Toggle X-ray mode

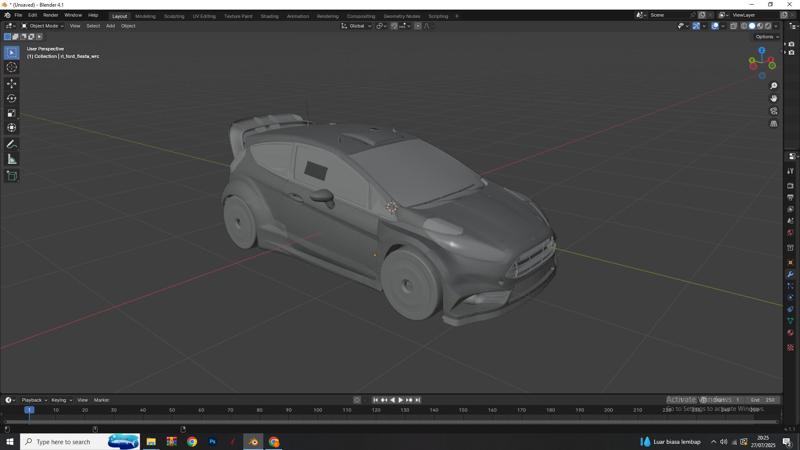pyautogui.click(x=733, y=26)
